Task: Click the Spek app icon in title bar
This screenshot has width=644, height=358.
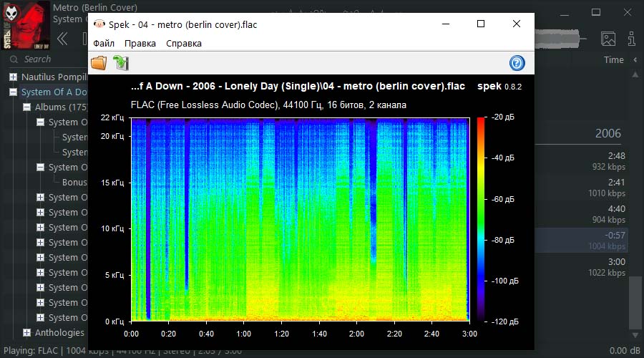Action: (99, 24)
